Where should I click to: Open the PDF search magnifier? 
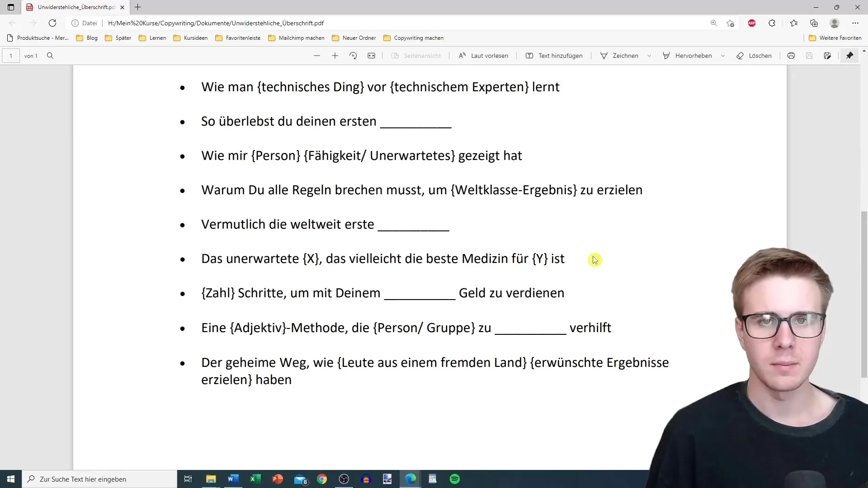pos(50,56)
